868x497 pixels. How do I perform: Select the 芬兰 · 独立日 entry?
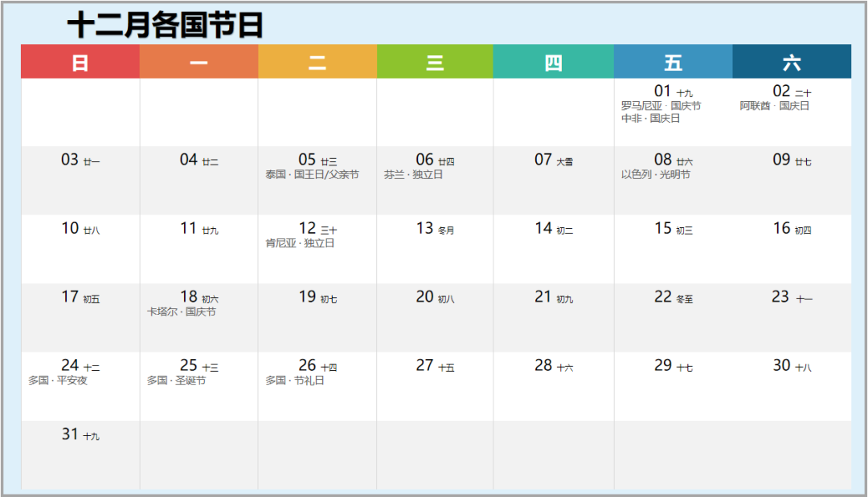(413, 175)
